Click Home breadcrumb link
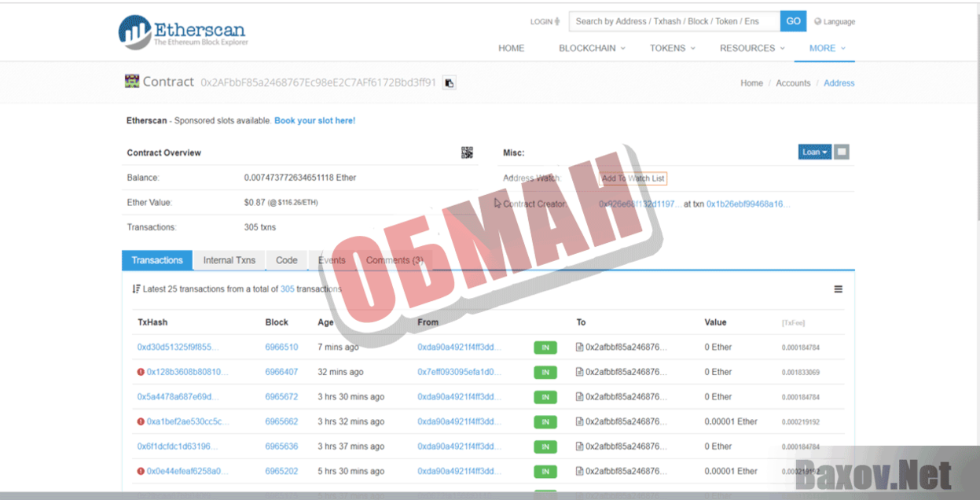This screenshot has height=500, width=980. 751,83
